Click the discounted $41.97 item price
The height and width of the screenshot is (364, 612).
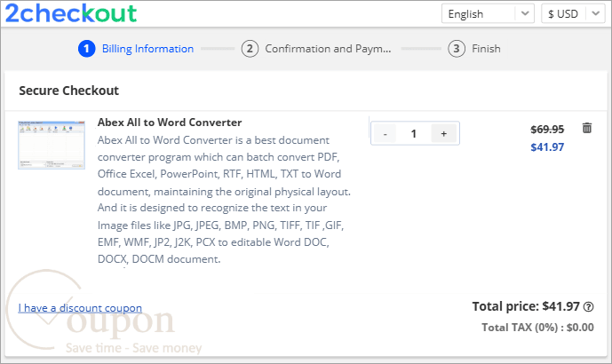point(547,147)
